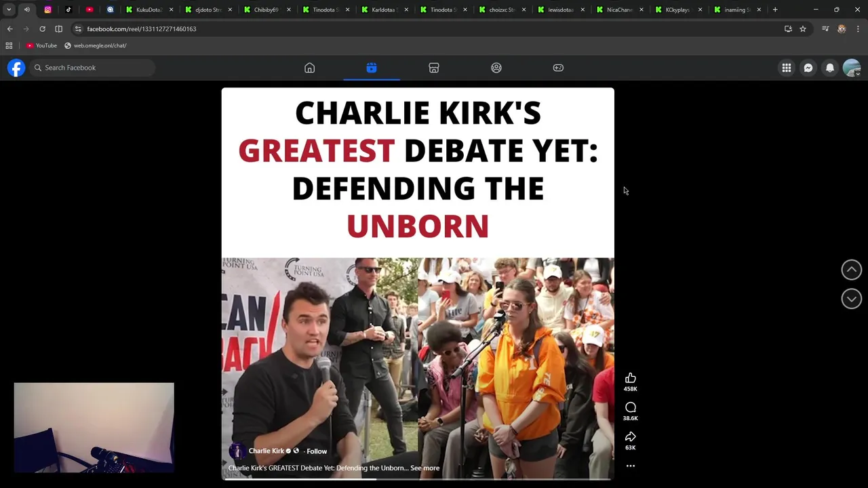Go back with the browser back arrow

(x=9, y=29)
